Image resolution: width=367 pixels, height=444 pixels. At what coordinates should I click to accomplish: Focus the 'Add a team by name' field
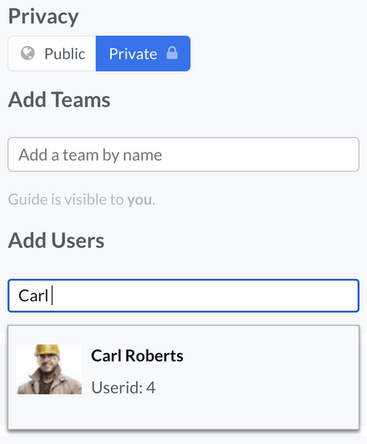tap(183, 155)
